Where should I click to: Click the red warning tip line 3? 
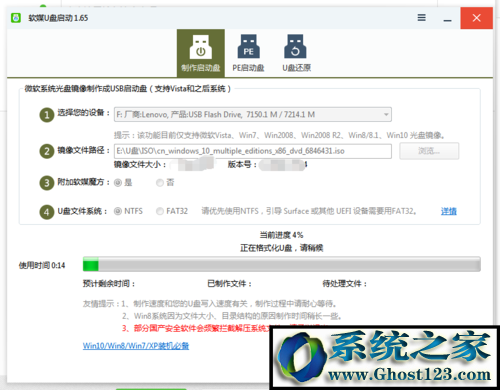(x=196, y=328)
